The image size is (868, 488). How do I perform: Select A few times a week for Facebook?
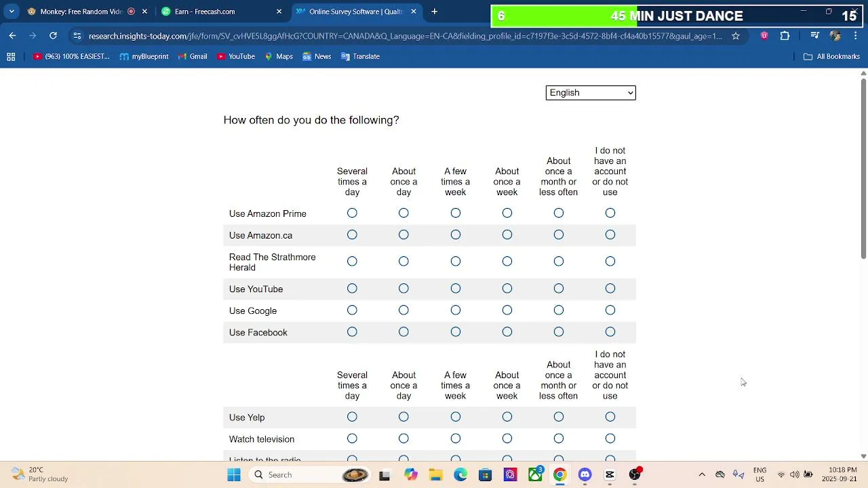[456, 332]
